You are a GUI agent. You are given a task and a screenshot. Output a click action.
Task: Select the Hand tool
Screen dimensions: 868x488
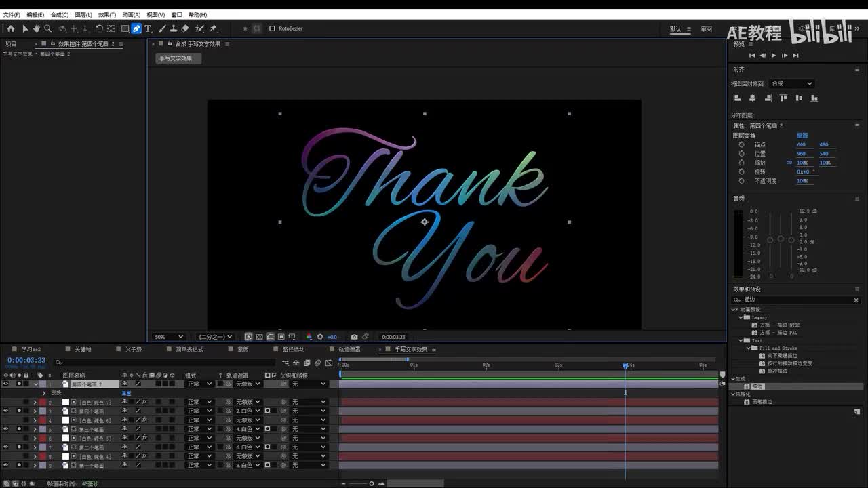point(37,28)
